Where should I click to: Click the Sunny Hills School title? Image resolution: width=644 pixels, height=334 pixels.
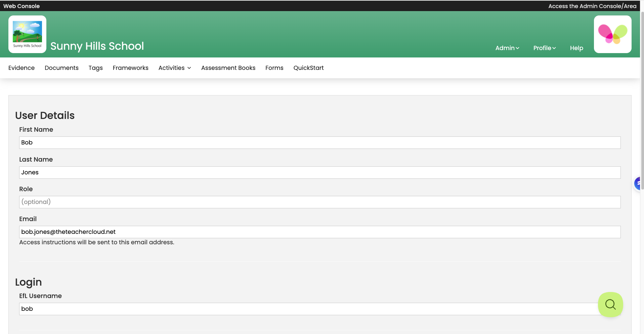97,46
